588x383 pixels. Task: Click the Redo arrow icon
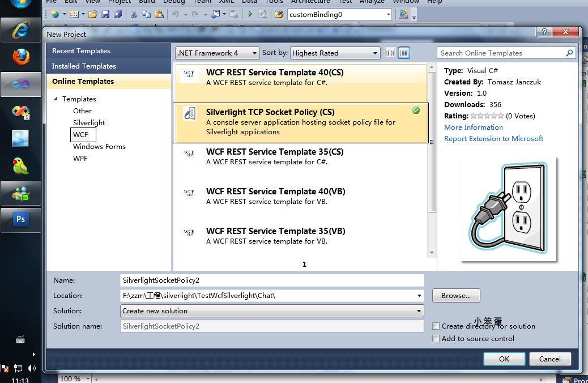[x=195, y=14]
